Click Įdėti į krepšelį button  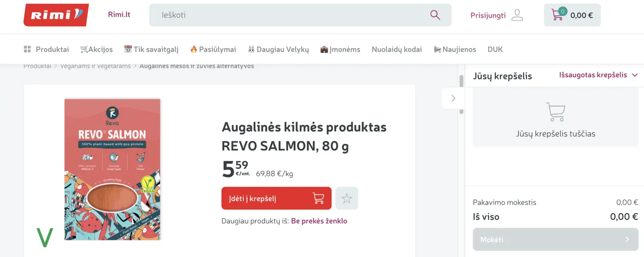[x=277, y=198]
